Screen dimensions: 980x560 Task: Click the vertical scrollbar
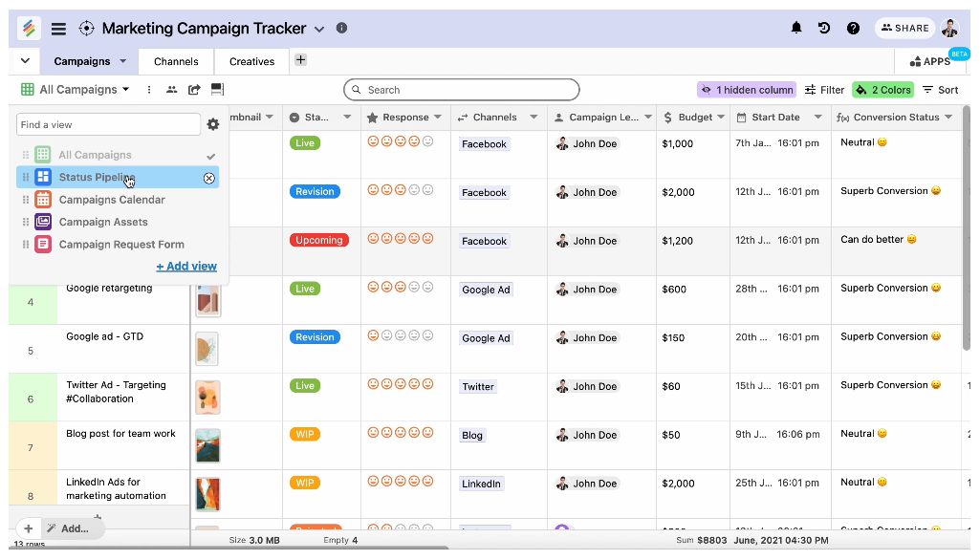point(967,228)
